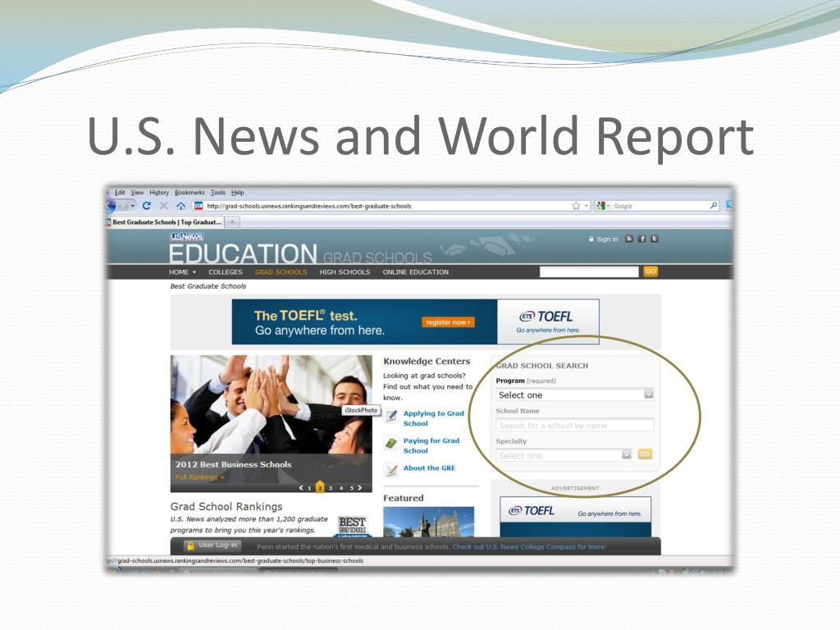Image resolution: width=840 pixels, height=630 pixels.
Task: Open the Edit menu
Action: [120, 192]
